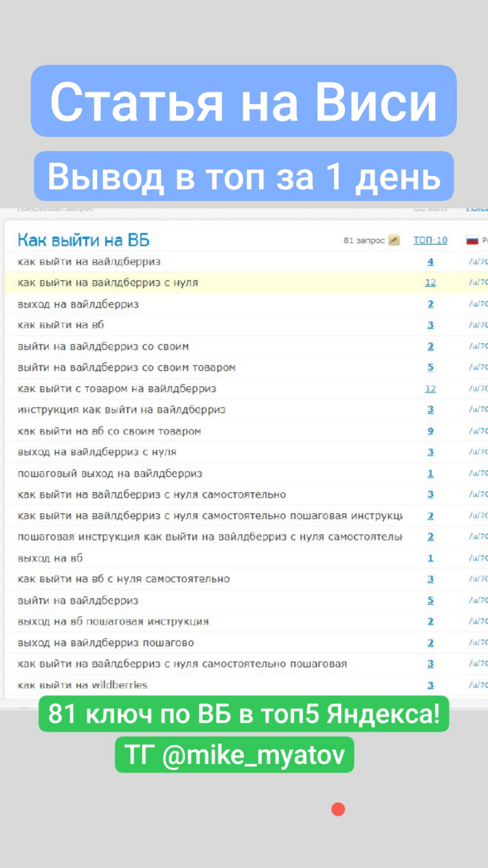
Task: Open position 3 in the exact "как выйти на вб" row
Action: pos(430,325)
